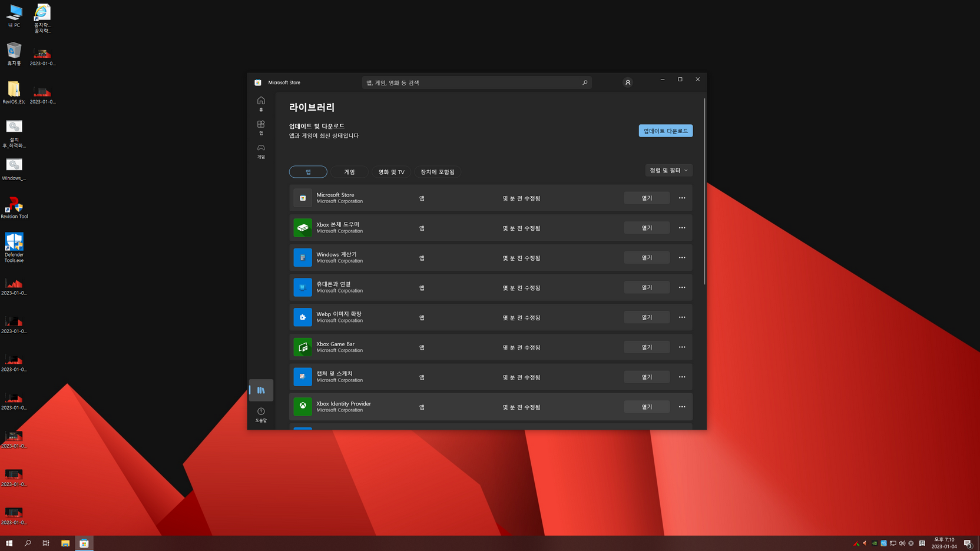Open Task View on taskbar
The height and width of the screenshot is (551, 980).
[x=46, y=543]
